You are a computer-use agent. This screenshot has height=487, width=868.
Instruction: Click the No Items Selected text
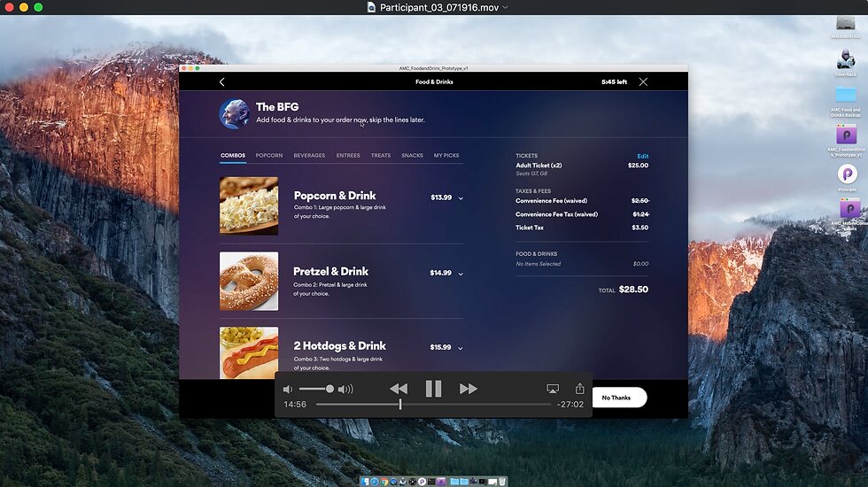coord(539,264)
